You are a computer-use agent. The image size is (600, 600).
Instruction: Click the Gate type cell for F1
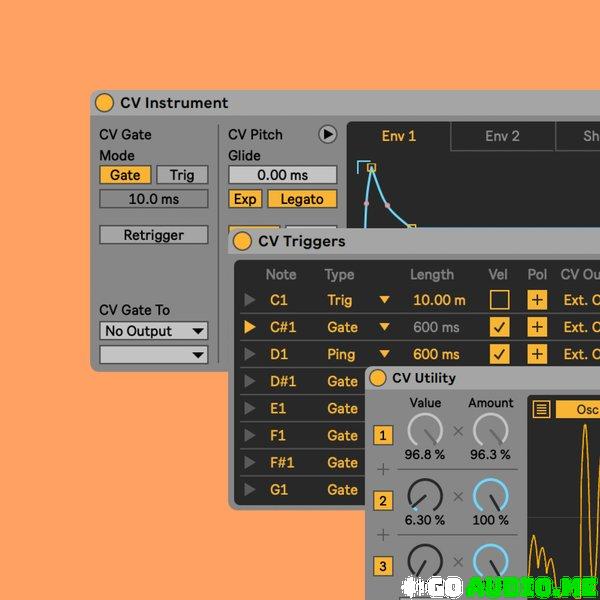click(342, 435)
